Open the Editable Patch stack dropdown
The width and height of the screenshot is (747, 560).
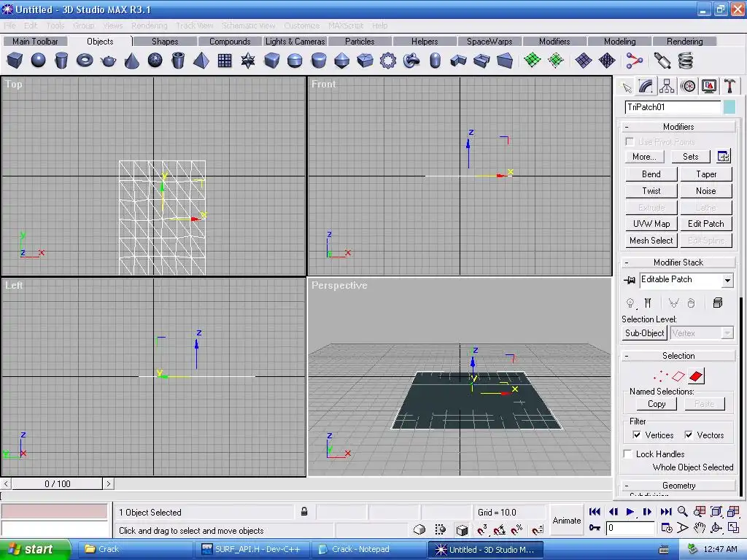pos(727,281)
